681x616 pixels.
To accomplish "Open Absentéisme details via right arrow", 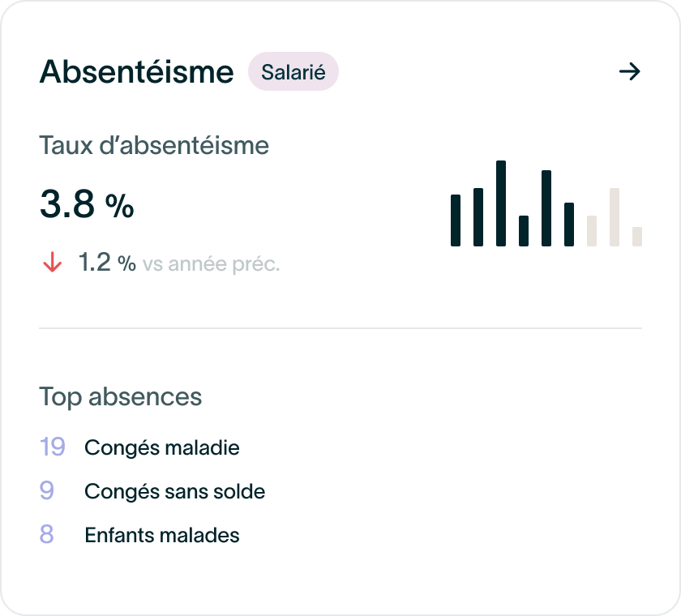I will 629,71.
